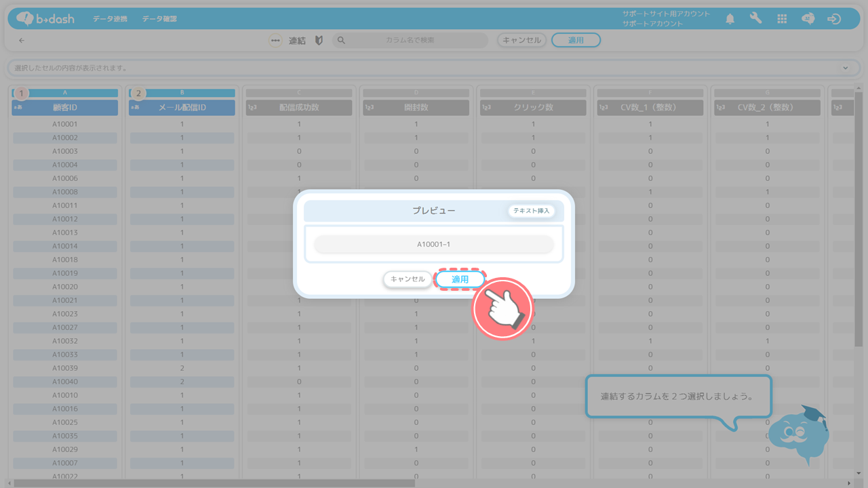Select the CV数_1（整数） column header

click(x=650, y=107)
